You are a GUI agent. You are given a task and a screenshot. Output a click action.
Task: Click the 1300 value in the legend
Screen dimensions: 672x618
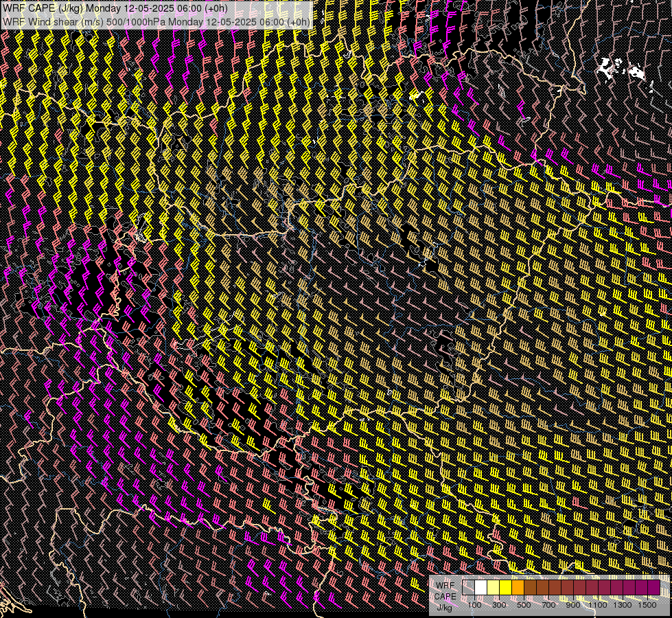pyautogui.click(x=623, y=605)
